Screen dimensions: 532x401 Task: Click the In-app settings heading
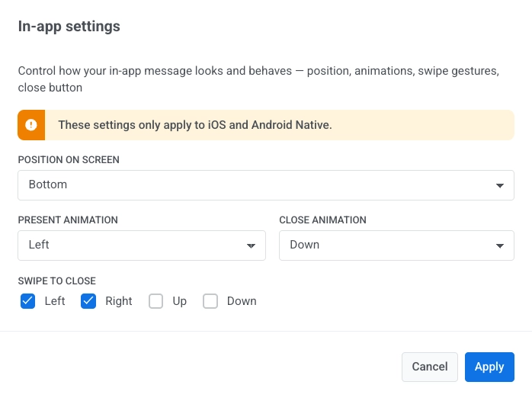pos(69,27)
